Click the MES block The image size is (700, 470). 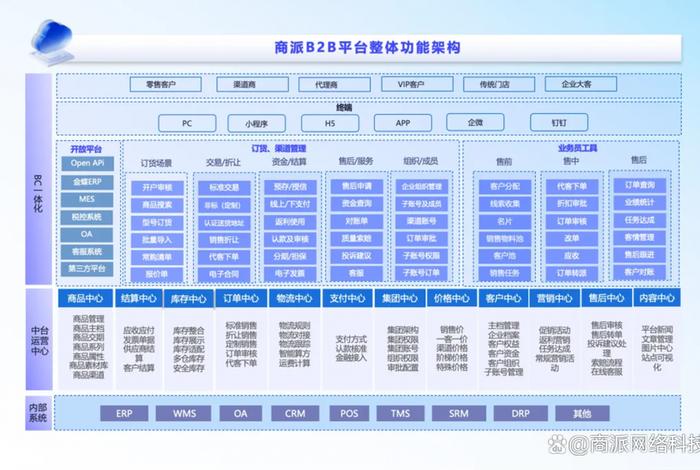point(88,199)
